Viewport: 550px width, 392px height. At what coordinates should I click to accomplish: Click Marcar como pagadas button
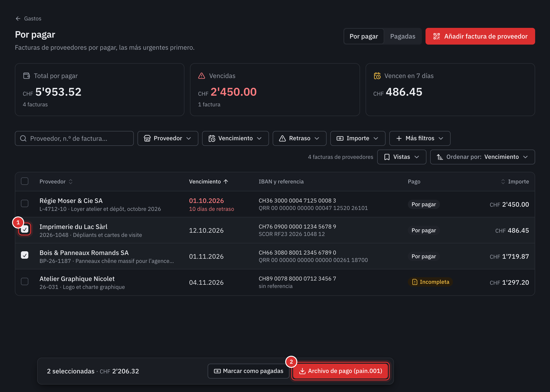coord(249,371)
